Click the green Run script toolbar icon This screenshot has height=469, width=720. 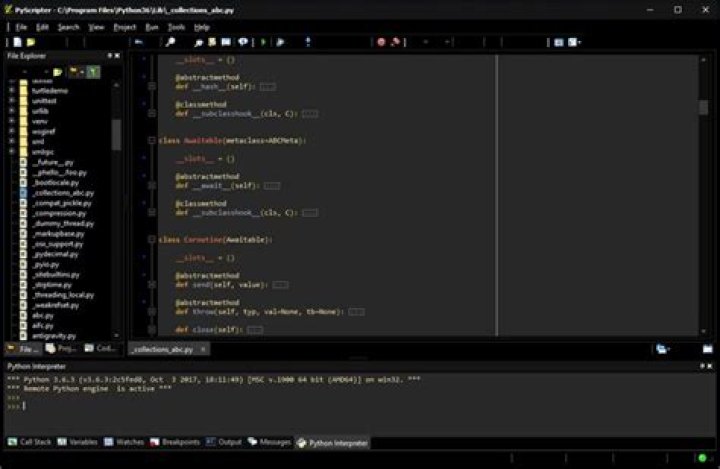264,42
